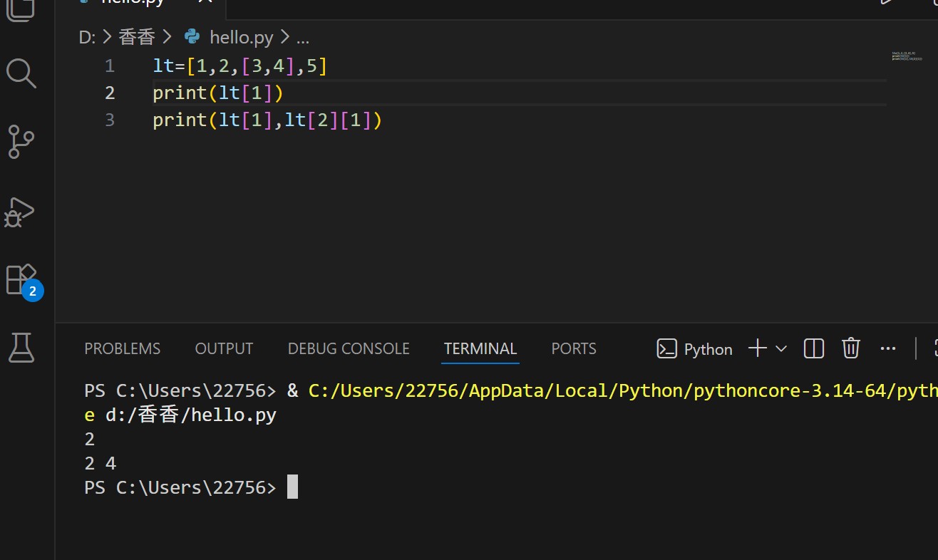The height and width of the screenshot is (560, 938).
Task: Kill the terminal with trash icon
Action: [851, 348]
